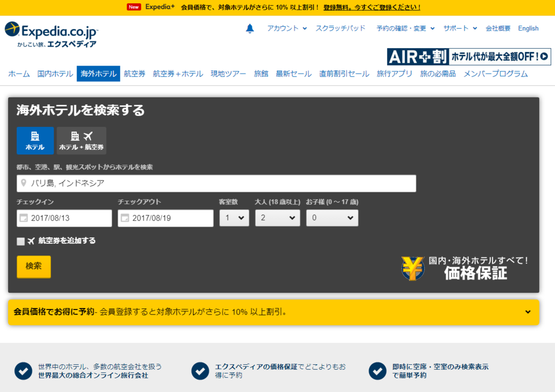The image size is (555, 392).
Task: Click the red New badge in top banner
Action: coord(134,7)
